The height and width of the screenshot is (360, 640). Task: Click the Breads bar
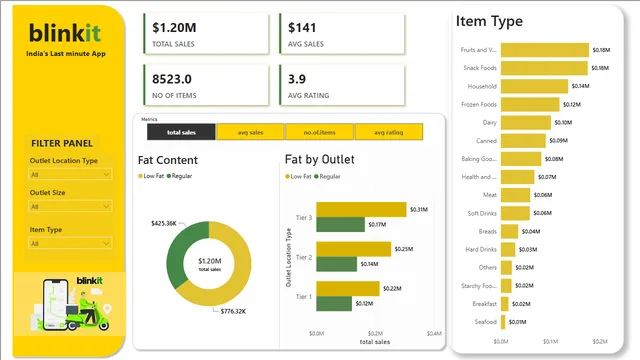pyautogui.click(x=509, y=231)
